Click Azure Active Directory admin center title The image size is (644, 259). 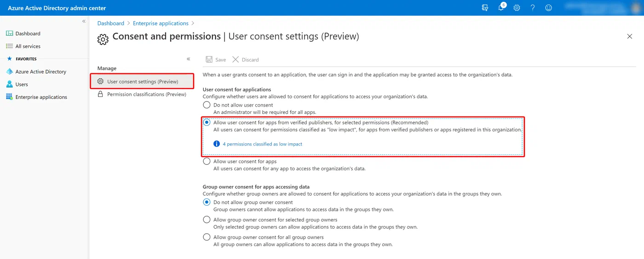click(x=57, y=8)
